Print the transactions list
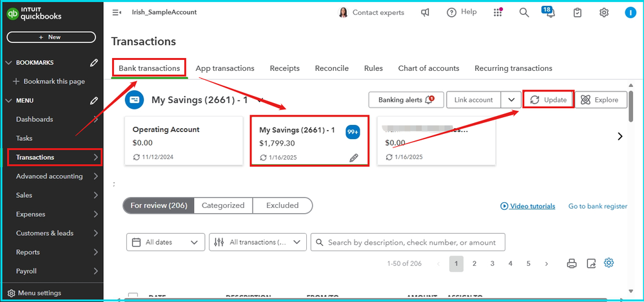Image resolution: width=644 pixels, height=302 pixels. click(572, 263)
